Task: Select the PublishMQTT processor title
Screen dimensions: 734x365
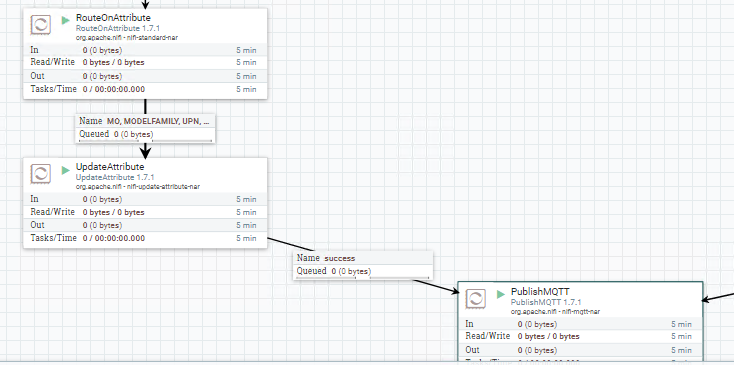Action: click(x=540, y=292)
